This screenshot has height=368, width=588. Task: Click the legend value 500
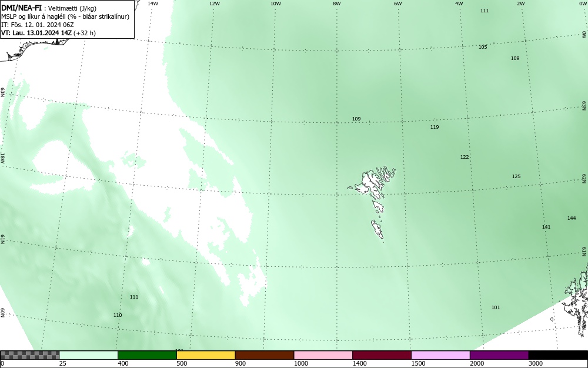[x=182, y=363]
